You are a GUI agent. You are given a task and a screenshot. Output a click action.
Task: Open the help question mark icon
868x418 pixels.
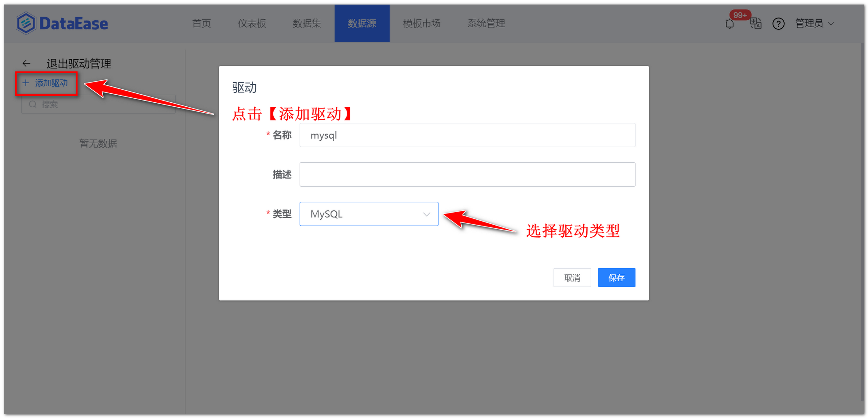778,24
